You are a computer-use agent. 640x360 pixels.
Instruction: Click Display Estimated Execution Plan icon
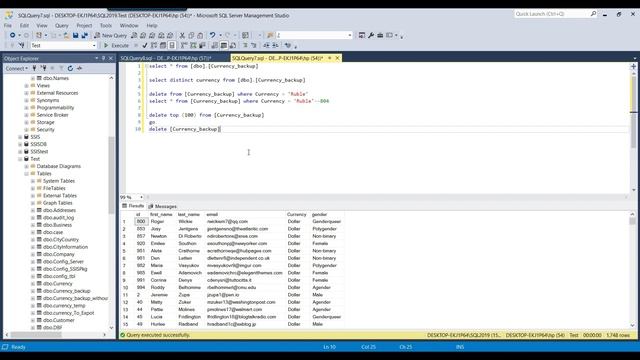pyautogui.click(x=154, y=45)
